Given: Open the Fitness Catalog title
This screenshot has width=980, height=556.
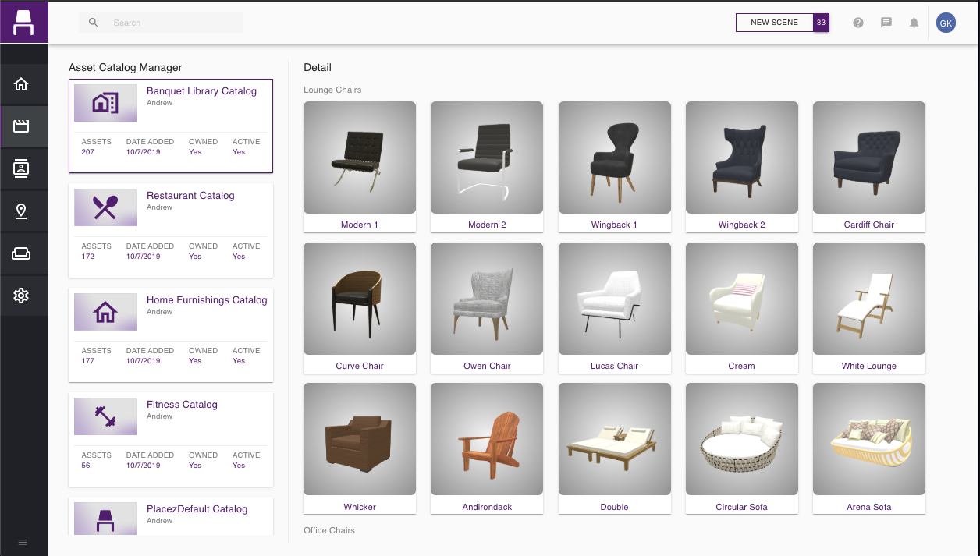Looking at the screenshot, I should click(182, 405).
